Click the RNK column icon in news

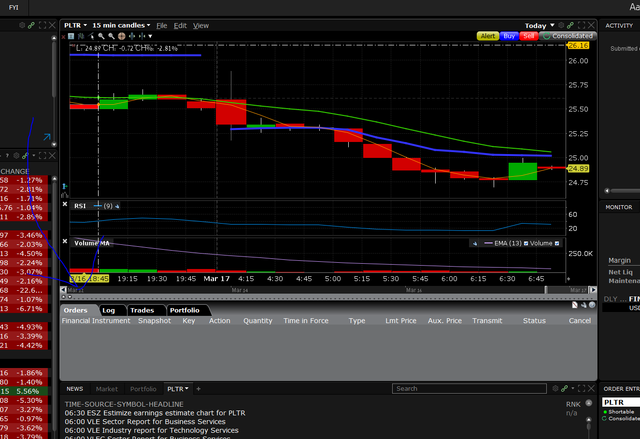(589, 404)
